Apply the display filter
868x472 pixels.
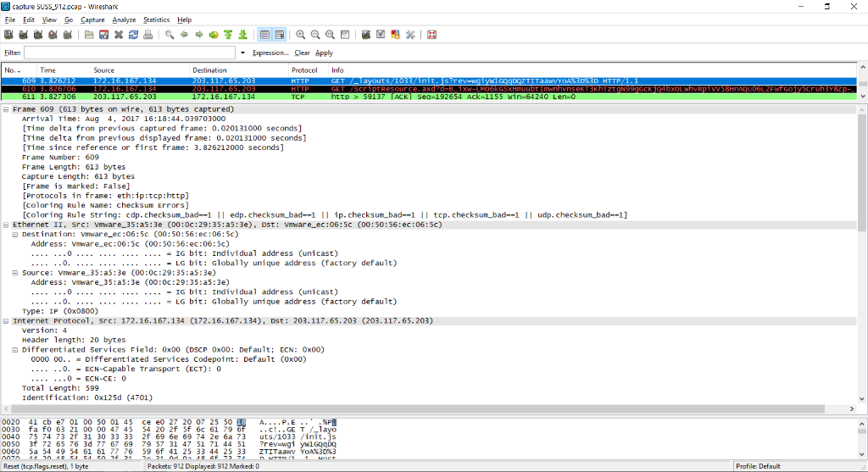(324, 53)
